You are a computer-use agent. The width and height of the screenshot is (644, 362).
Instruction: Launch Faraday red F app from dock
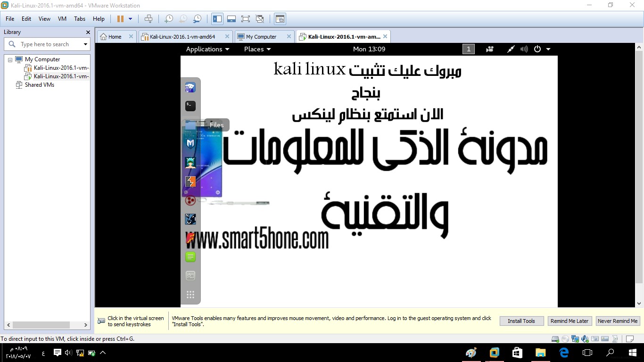click(190, 238)
